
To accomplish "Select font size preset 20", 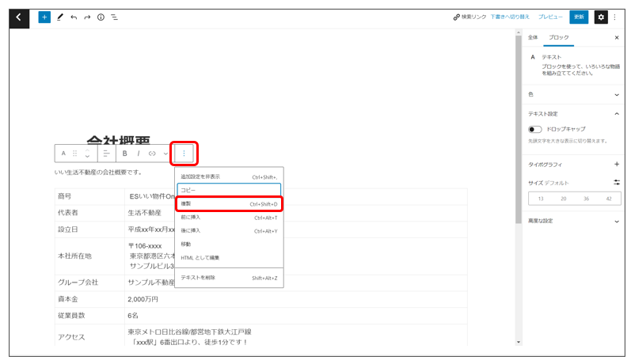I will tap(564, 199).
